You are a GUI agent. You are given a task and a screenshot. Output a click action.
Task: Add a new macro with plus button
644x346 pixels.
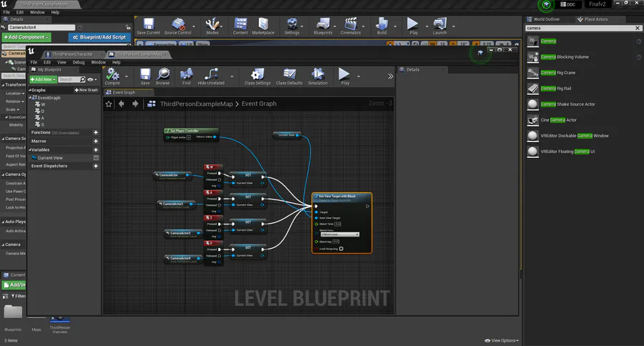pyautogui.click(x=96, y=142)
